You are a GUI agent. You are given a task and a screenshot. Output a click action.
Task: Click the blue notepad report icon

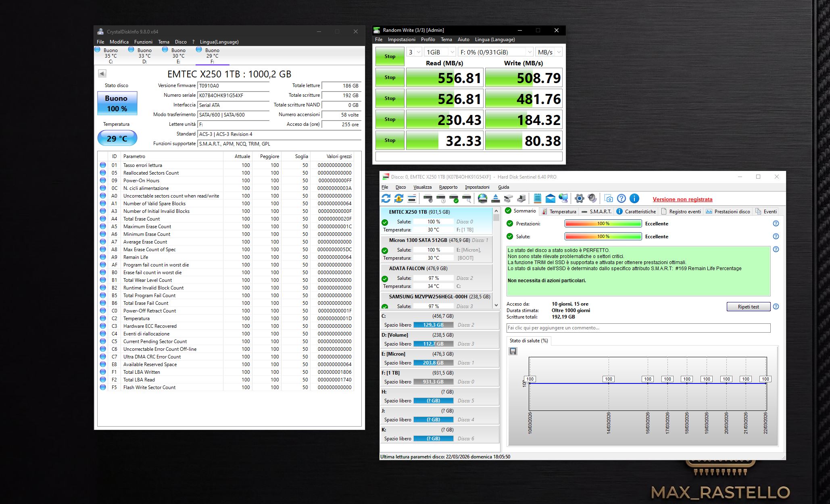(537, 198)
